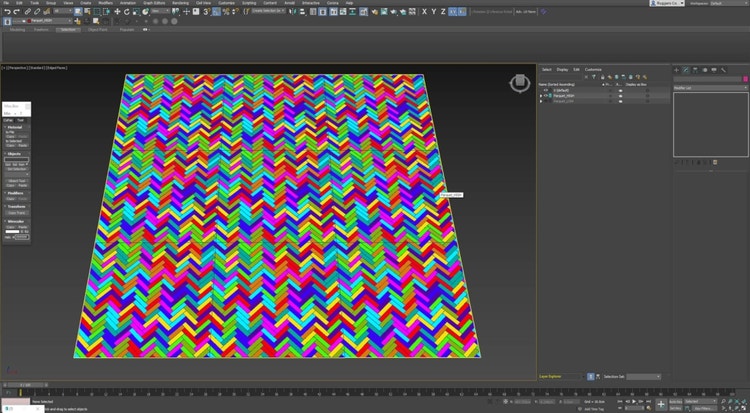Open the Customize menu in Layer Explorer
Image resolution: width=750 pixels, height=413 pixels.
click(593, 69)
